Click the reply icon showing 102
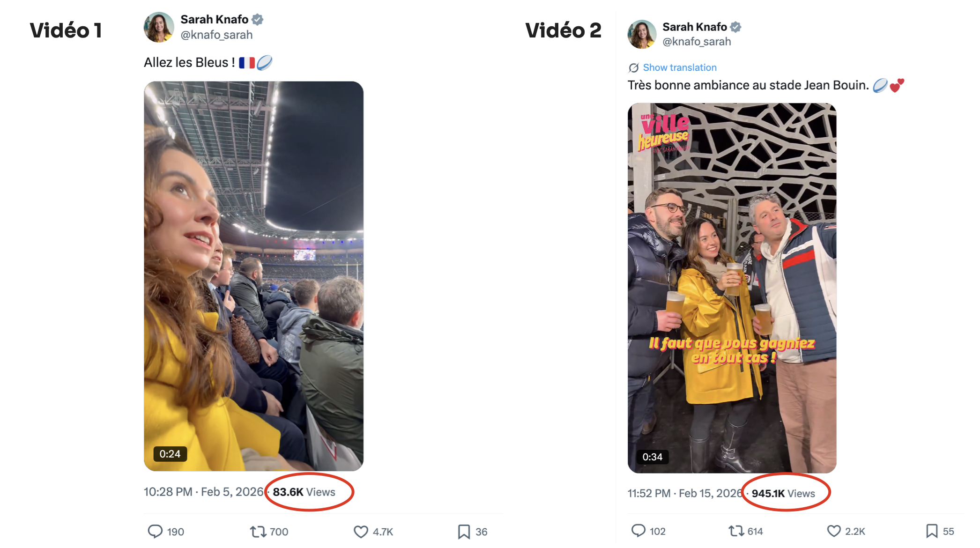 point(638,531)
